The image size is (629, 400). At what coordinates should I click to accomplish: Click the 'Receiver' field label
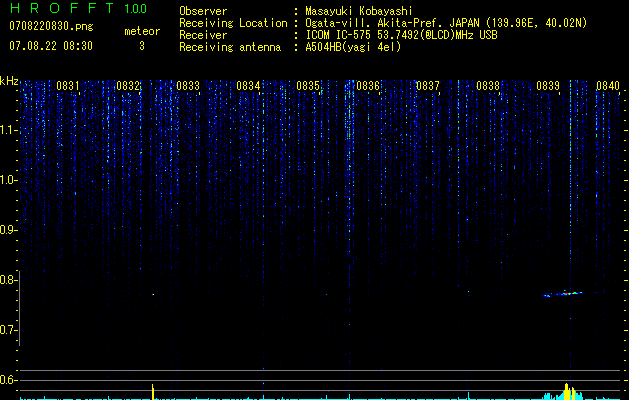[203, 35]
